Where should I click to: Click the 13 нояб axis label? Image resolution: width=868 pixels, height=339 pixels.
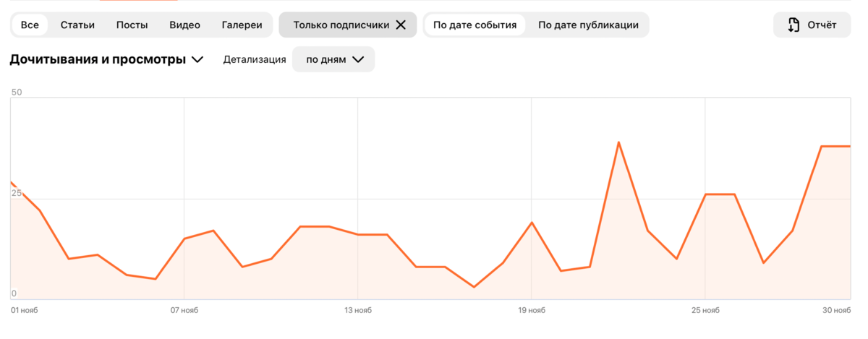tap(358, 310)
